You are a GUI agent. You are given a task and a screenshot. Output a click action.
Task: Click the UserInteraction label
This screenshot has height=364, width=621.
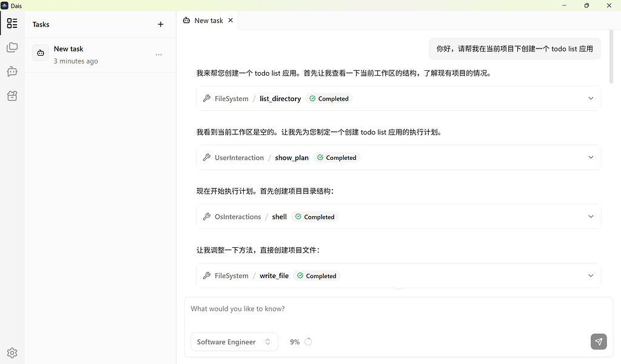(239, 157)
